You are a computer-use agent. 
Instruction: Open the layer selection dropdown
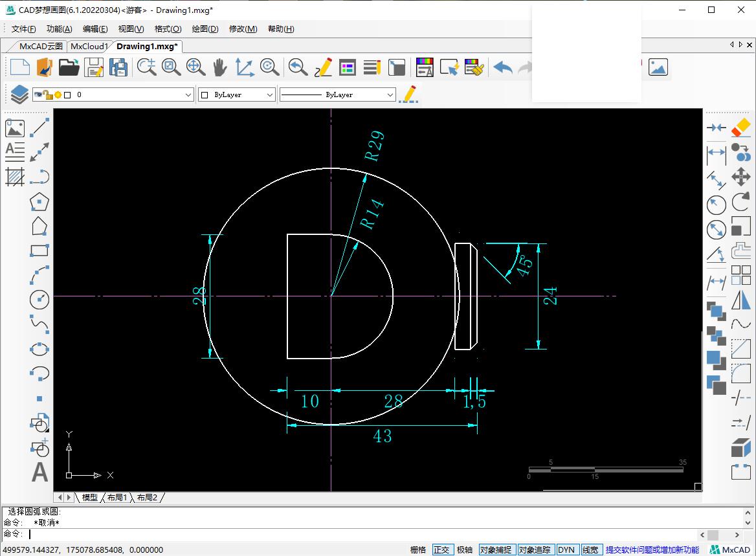coord(188,95)
